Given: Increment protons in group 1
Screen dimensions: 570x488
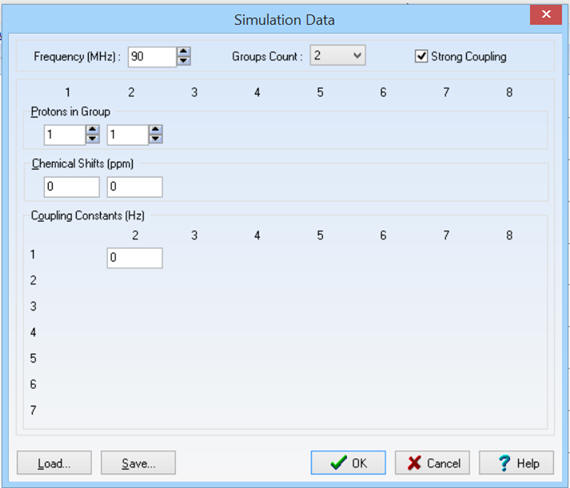Looking at the screenshot, I should [x=92, y=130].
